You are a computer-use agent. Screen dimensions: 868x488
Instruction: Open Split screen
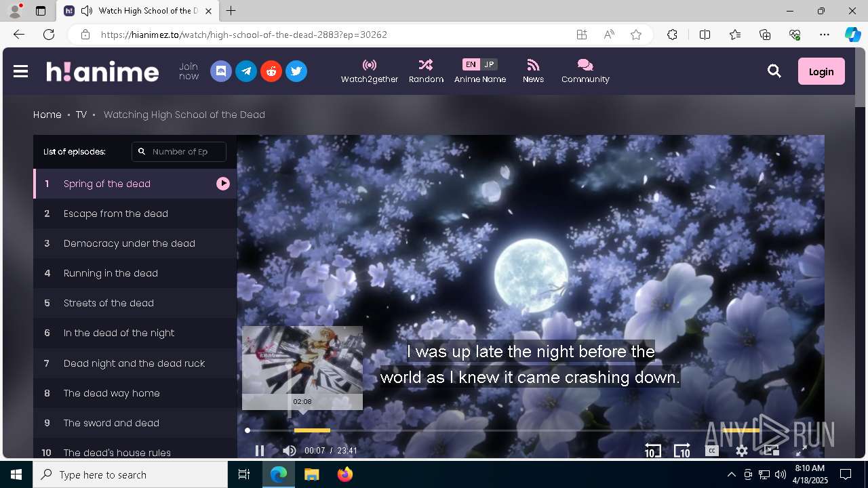[705, 35]
